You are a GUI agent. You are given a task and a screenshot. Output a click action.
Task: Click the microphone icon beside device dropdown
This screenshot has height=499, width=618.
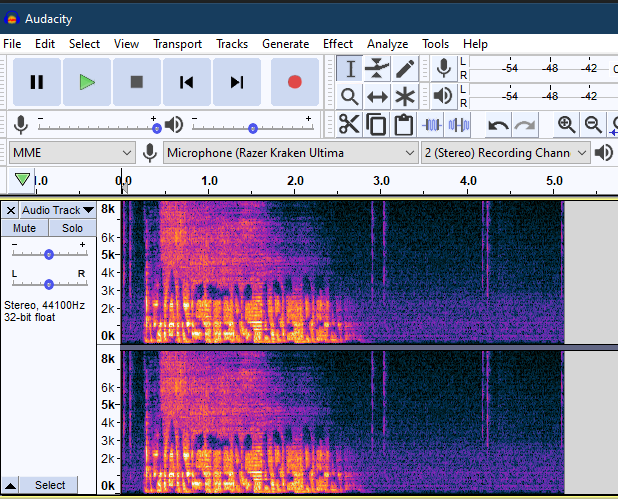[x=150, y=153]
